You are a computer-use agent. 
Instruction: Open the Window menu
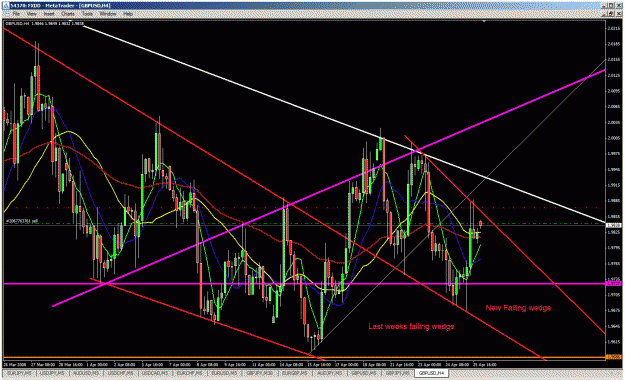pos(108,14)
